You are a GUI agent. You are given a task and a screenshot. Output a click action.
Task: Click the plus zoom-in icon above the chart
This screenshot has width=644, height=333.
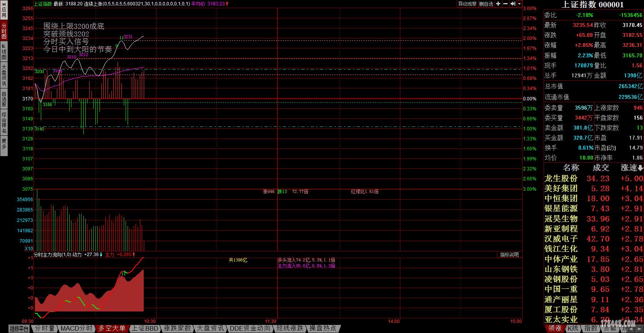pos(498,4)
